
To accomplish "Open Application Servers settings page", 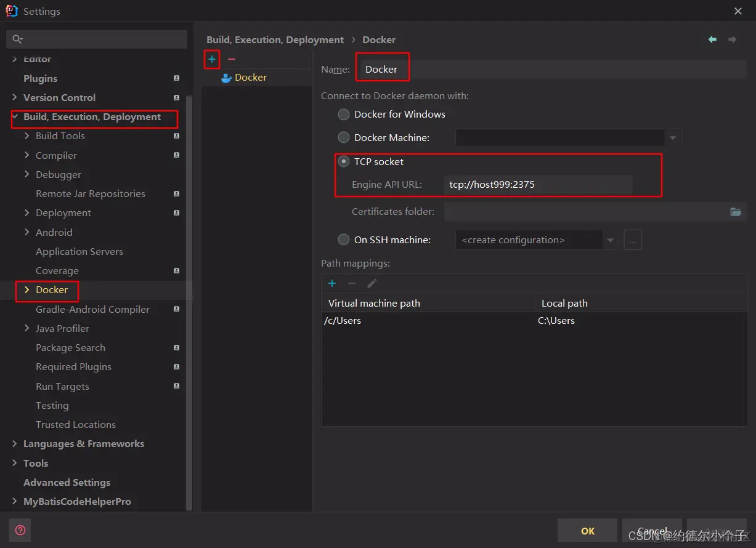I will 79,251.
